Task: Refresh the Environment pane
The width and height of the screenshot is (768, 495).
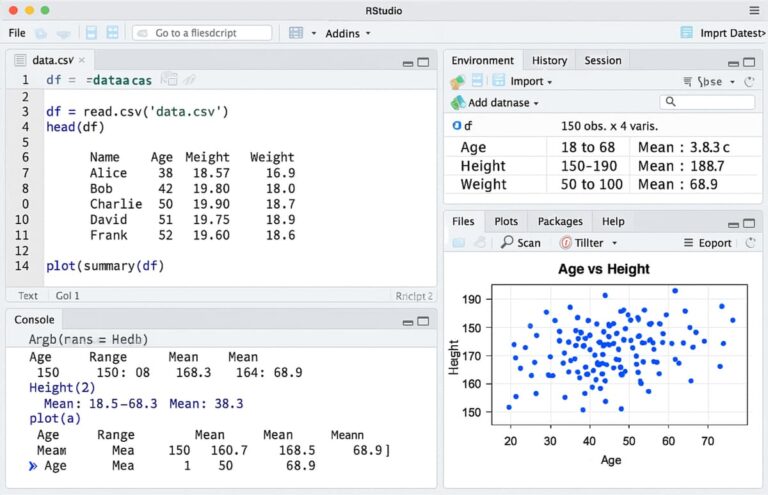Action: [x=749, y=81]
